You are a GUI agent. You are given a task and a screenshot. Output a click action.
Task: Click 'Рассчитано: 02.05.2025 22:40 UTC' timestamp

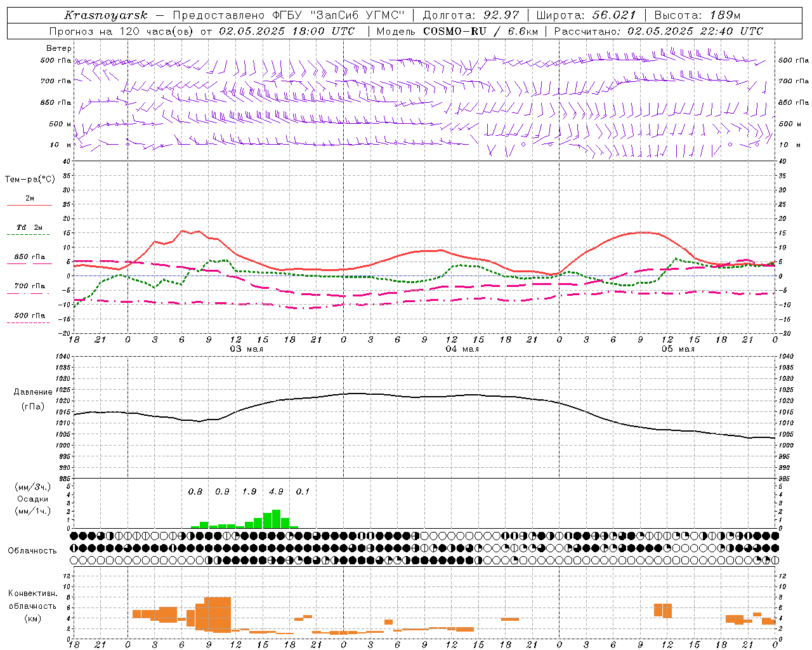tap(658, 31)
